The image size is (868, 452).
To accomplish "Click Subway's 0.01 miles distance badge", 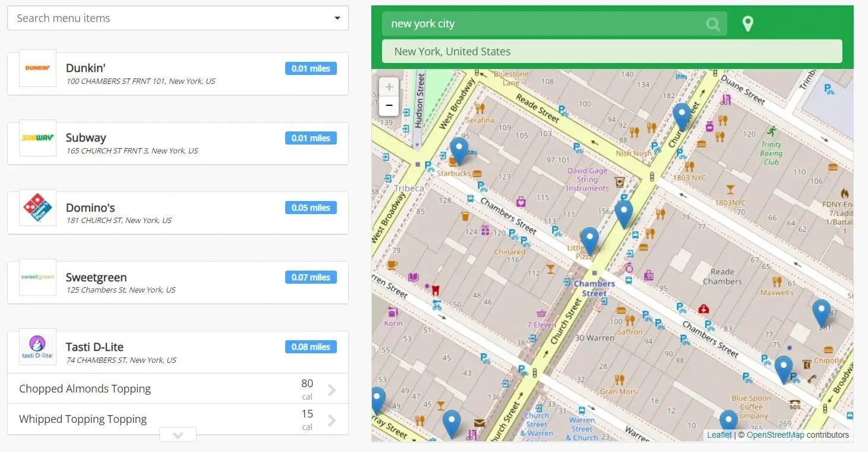I will [311, 138].
